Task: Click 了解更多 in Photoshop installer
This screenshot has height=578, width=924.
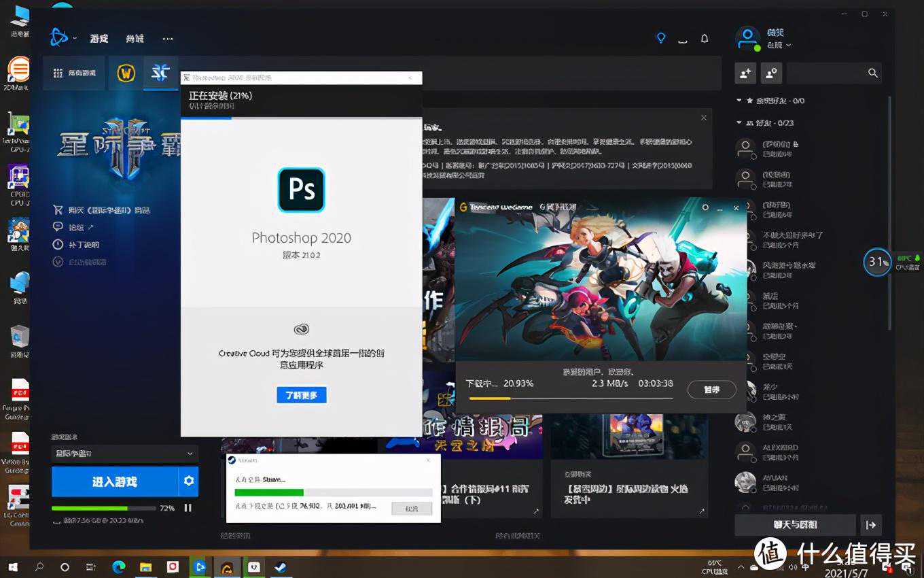Action: (302, 395)
